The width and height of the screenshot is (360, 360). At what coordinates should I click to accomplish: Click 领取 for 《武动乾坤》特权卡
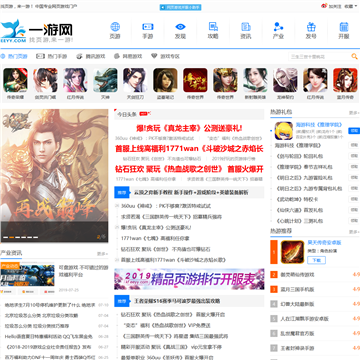coord(354,199)
